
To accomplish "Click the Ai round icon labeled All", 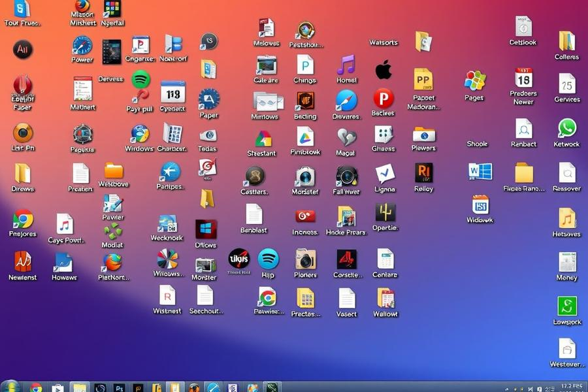I will click(x=23, y=49).
